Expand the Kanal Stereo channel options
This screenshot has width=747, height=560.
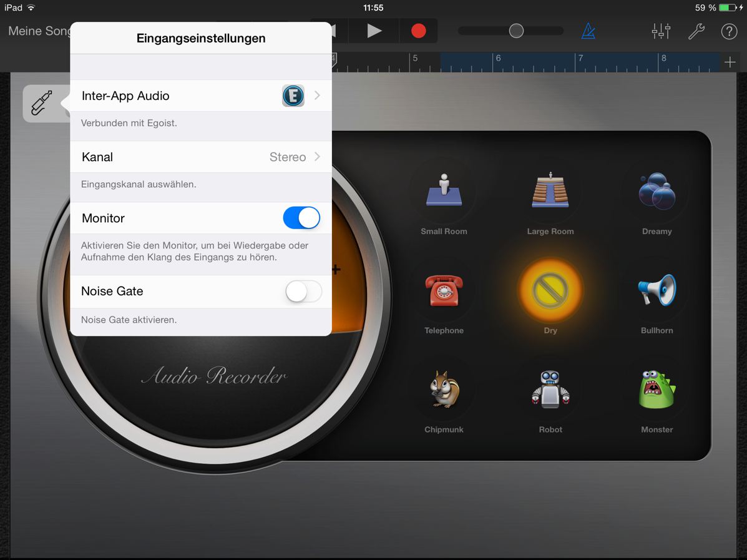click(200, 157)
